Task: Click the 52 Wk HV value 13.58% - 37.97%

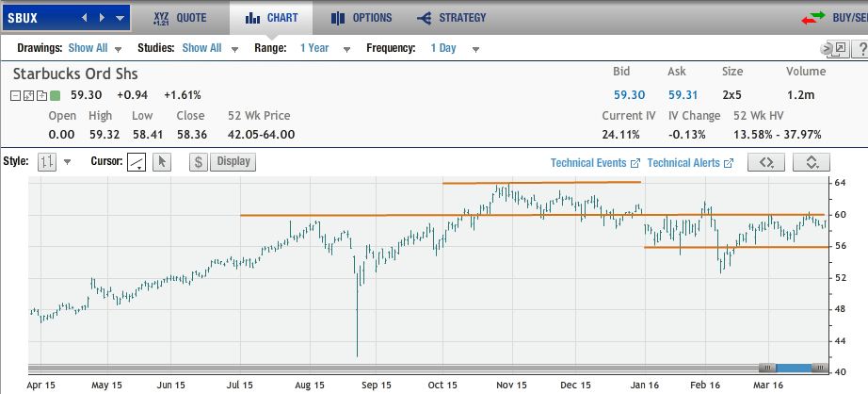Action: pos(778,135)
